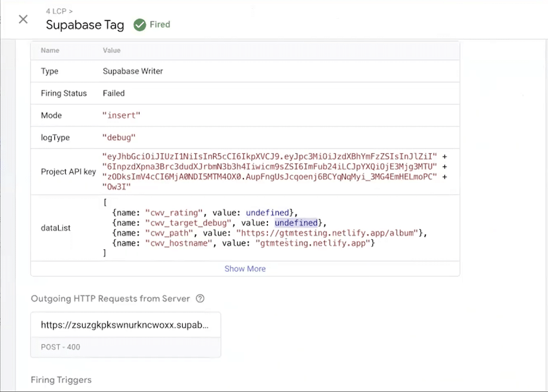This screenshot has height=392, width=548.
Task: Click the Value column header
Action: click(111, 50)
